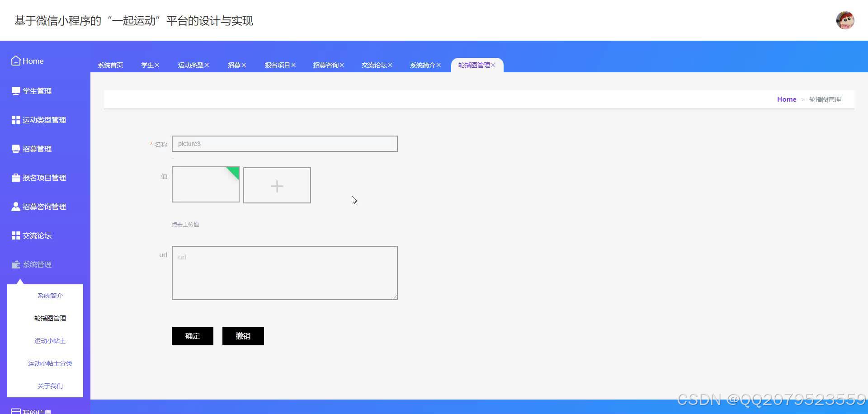
Task: Click the plus box to upload image
Action: click(277, 185)
